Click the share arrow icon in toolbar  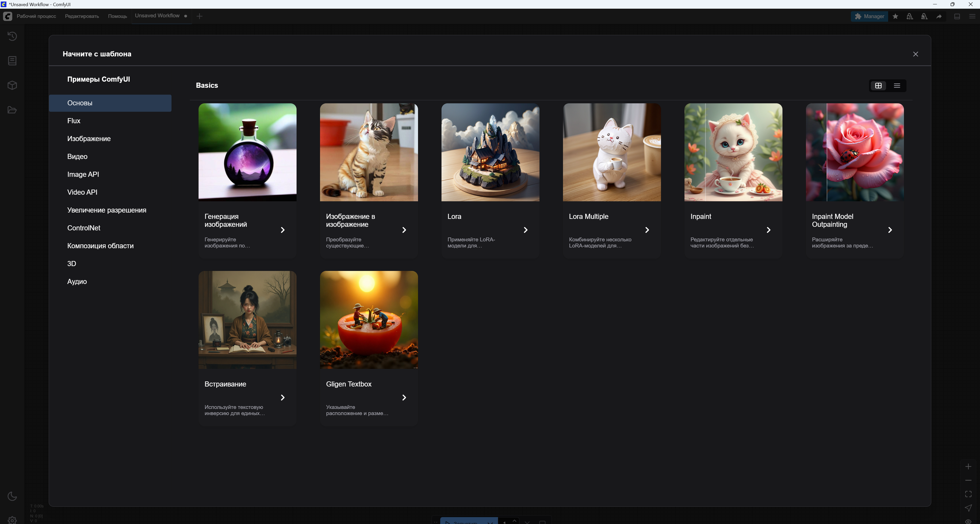tap(939, 16)
